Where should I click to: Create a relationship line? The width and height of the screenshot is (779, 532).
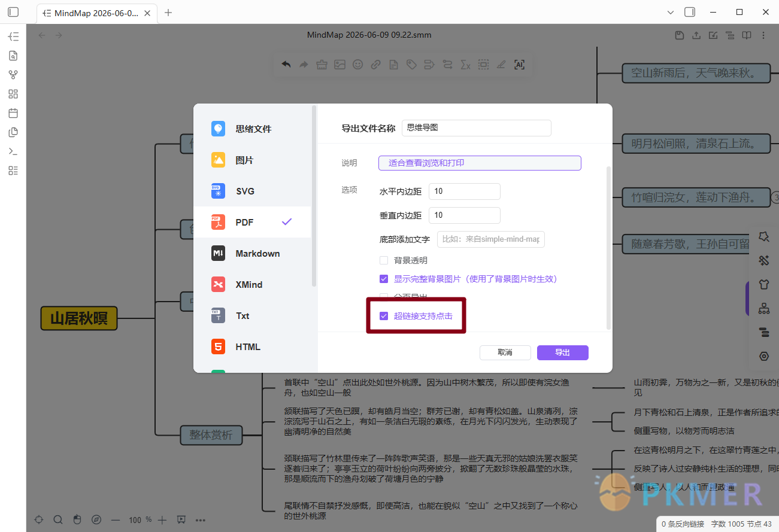pyautogui.click(x=447, y=65)
